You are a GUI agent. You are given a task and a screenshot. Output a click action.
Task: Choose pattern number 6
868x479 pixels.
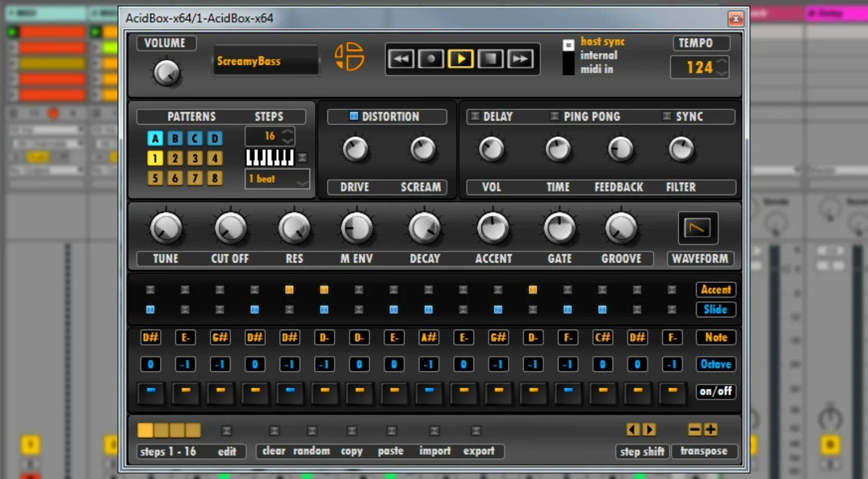(175, 179)
